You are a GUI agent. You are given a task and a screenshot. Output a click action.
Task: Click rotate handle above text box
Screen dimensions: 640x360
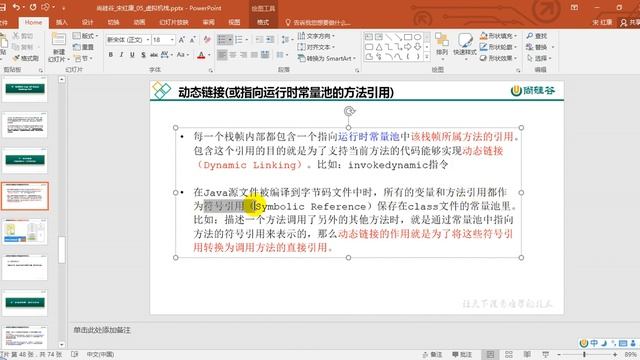coord(349,111)
